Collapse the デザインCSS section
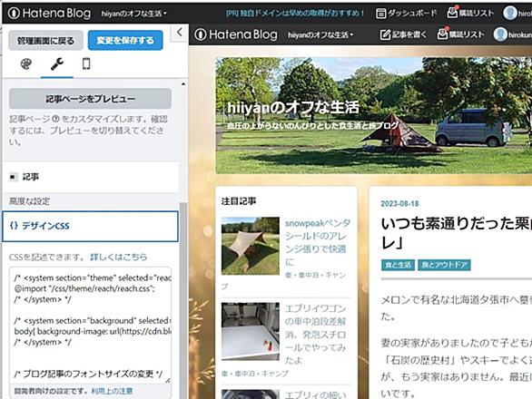 point(90,226)
